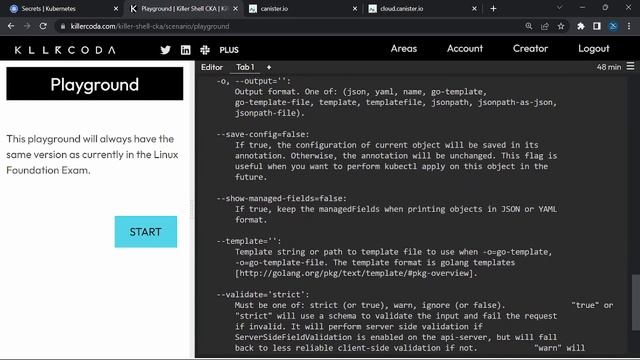Viewport: 640px width, 360px height.
Task: Click the '-o, --output='':' line
Action: pyautogui.click(x=253, y=81)
